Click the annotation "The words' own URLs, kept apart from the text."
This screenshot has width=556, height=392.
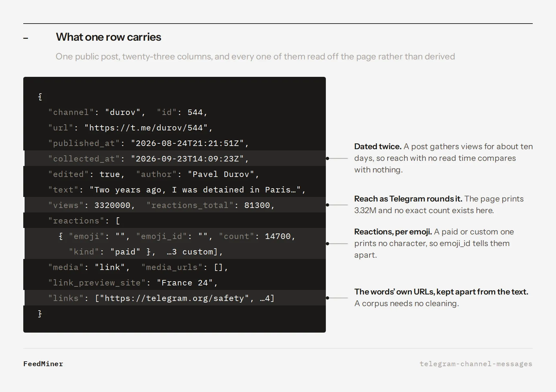point(441,292)
